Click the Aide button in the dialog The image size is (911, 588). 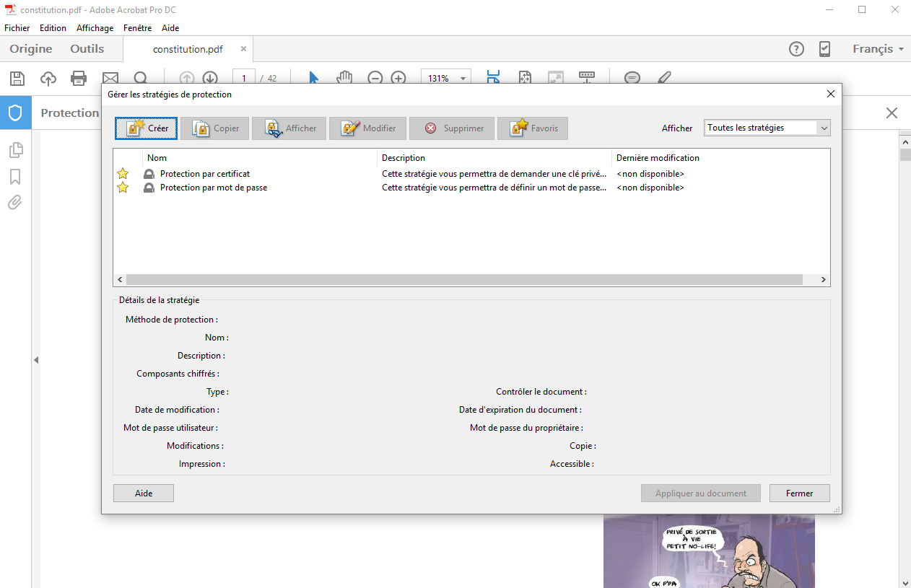point(144,493)
